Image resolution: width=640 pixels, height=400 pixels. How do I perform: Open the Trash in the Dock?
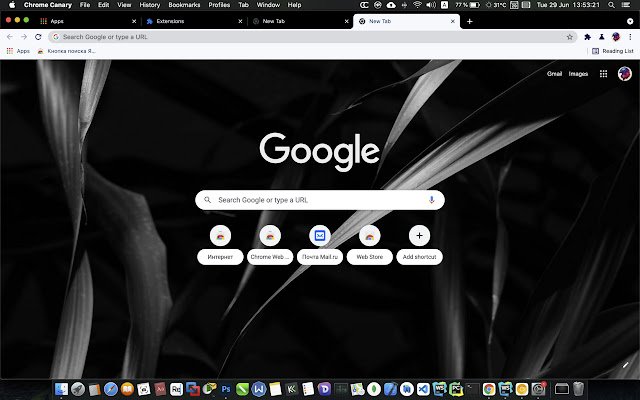point(578,389)
